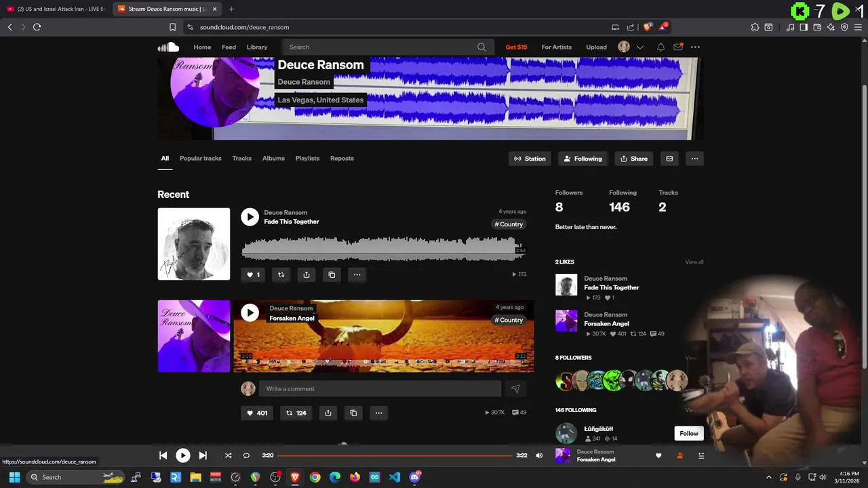Open the Home nav item

tap(202, 47)
